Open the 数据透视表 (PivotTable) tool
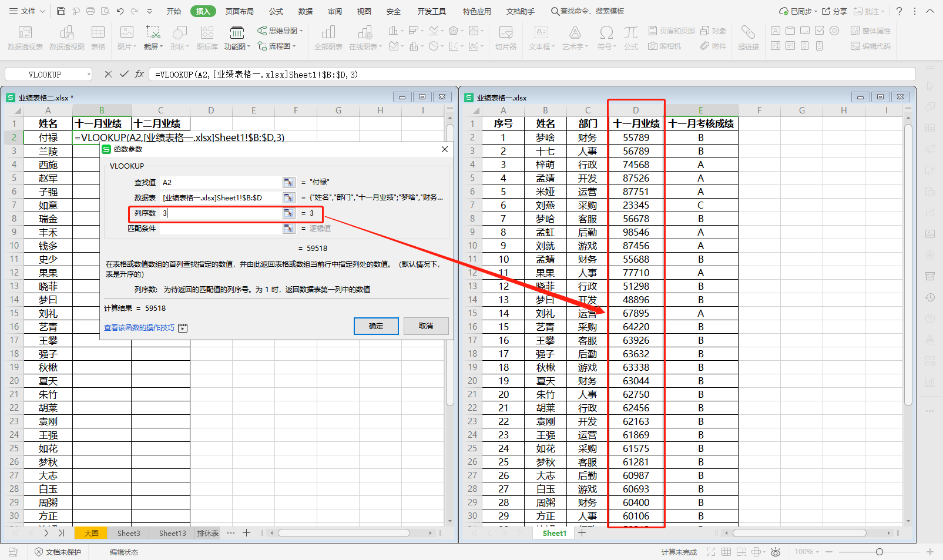 24,37
